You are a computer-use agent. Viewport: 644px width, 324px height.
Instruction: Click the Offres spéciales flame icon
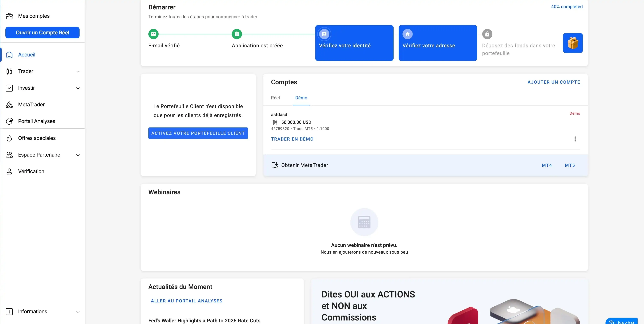tap(9, 138)
